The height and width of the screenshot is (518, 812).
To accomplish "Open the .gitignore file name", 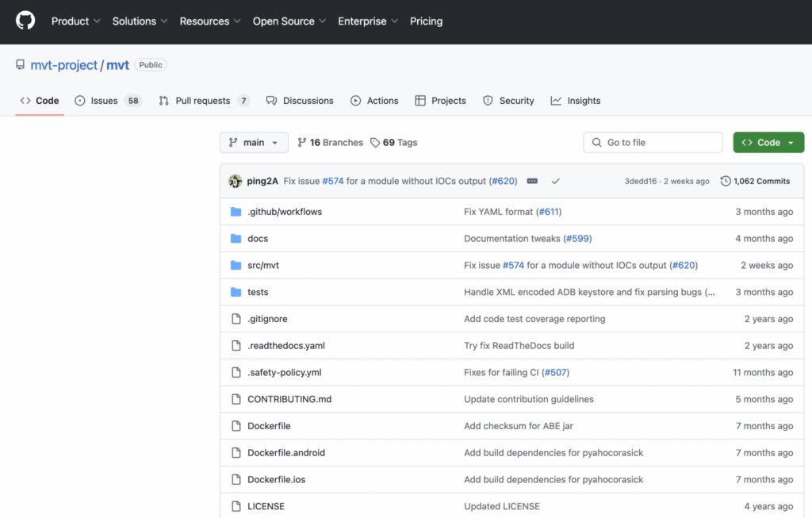I will pyautogui.click(x=267, y=319).
